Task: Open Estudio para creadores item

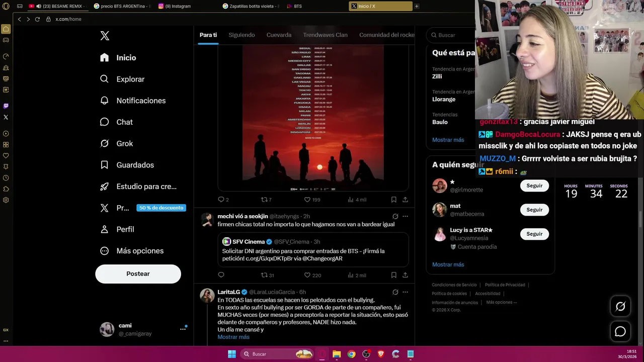Action: [138, 187]
